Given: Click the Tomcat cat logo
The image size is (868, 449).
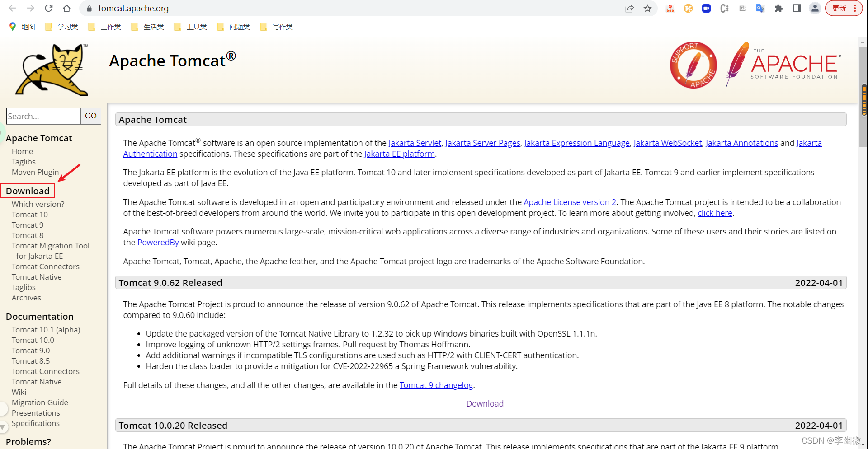Looking at the screenshot, I should pos(52,70).
